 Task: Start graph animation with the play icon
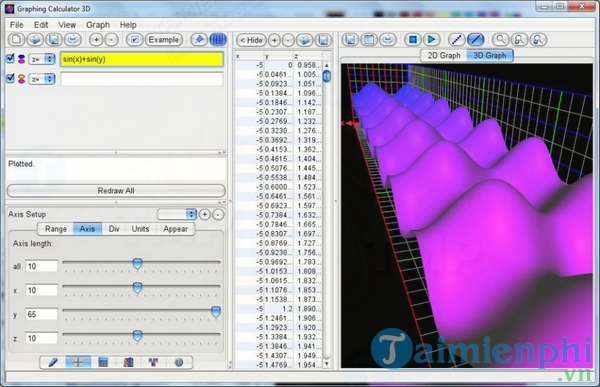coord(431,39)
